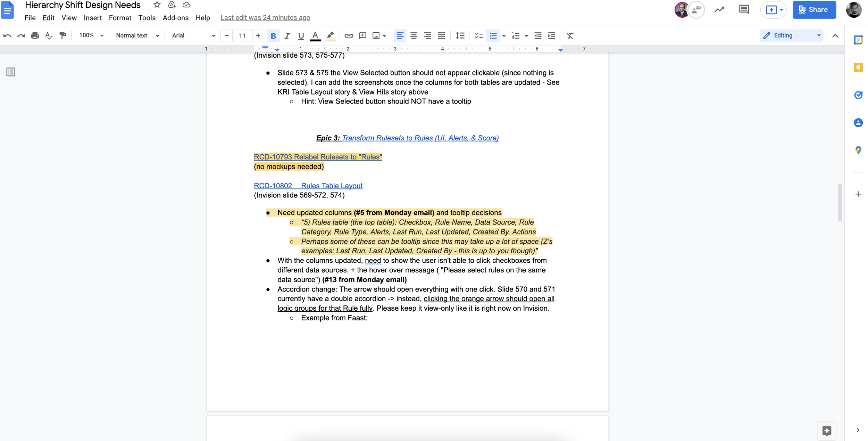Click the add comment toolbar icon
The height and width of the screenshot is (441, 868).
click(x=362, y=35)
